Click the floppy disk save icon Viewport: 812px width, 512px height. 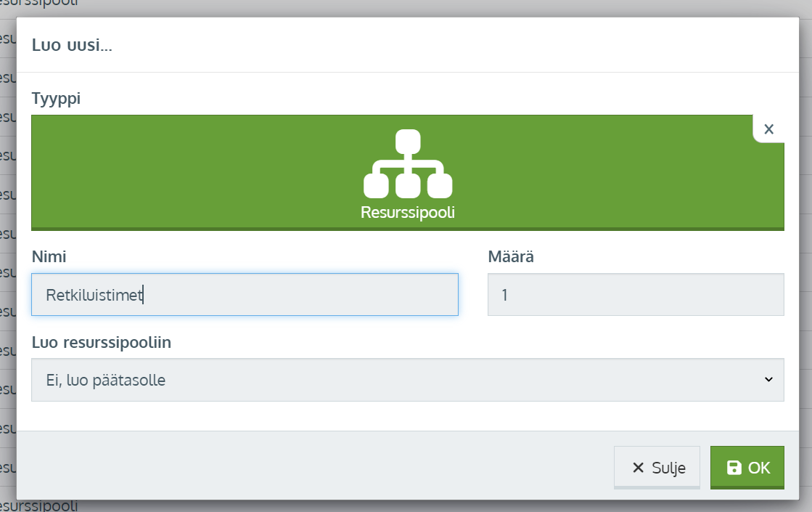[x=734, y=468]
